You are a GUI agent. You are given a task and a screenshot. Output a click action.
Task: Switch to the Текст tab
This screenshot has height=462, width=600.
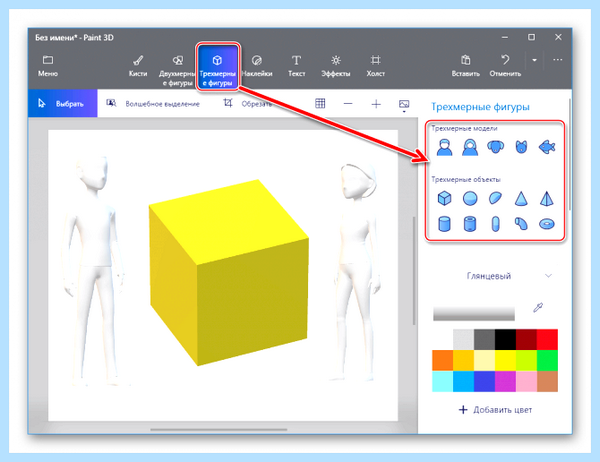(x=297, y=65)
